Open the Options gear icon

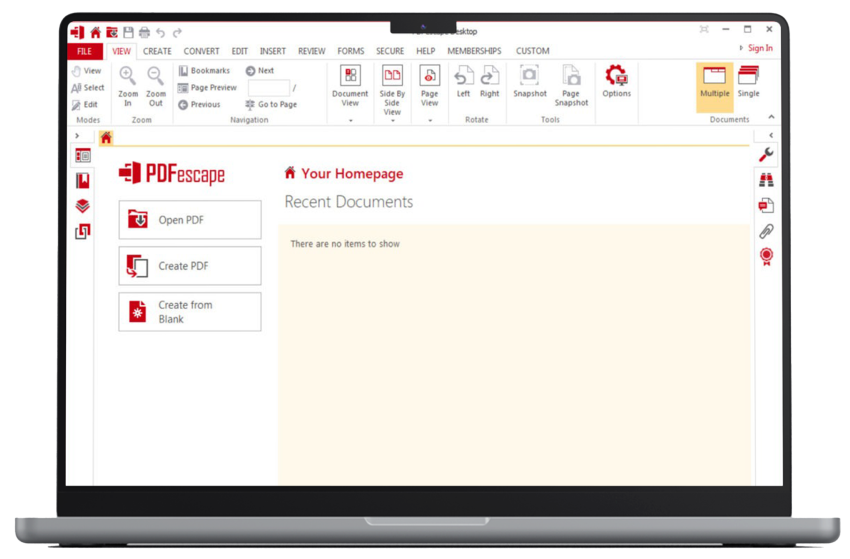[616, 77]
